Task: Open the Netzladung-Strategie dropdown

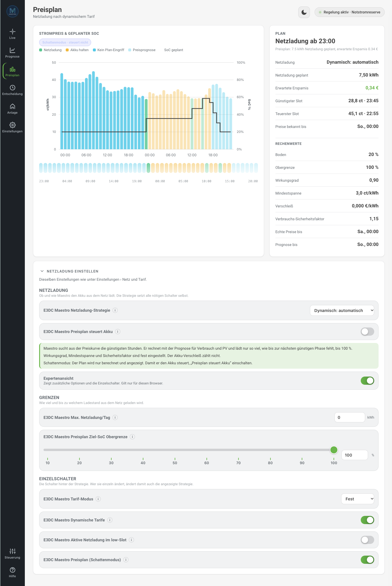Action: [342, 311]
